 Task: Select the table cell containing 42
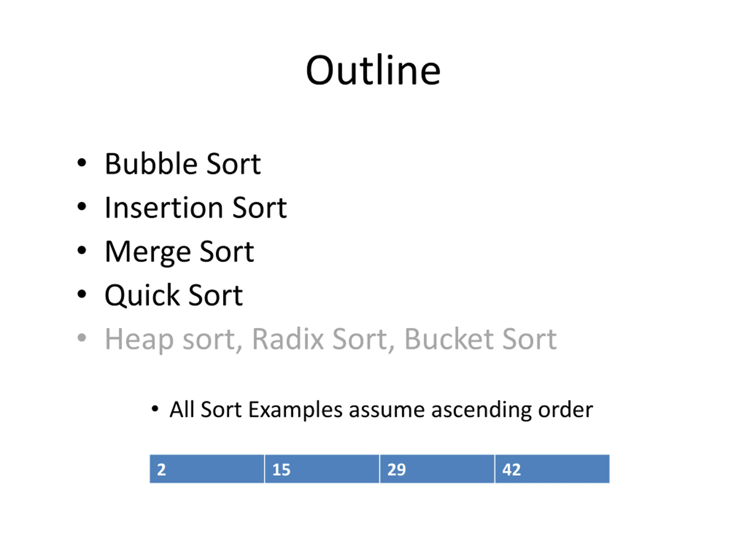point(552,469)
